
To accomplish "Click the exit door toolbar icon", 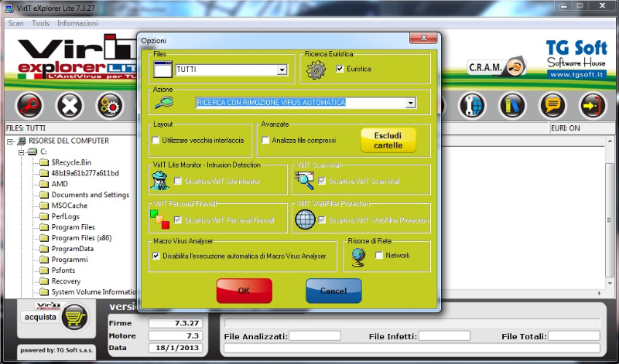I will point(592,104).
